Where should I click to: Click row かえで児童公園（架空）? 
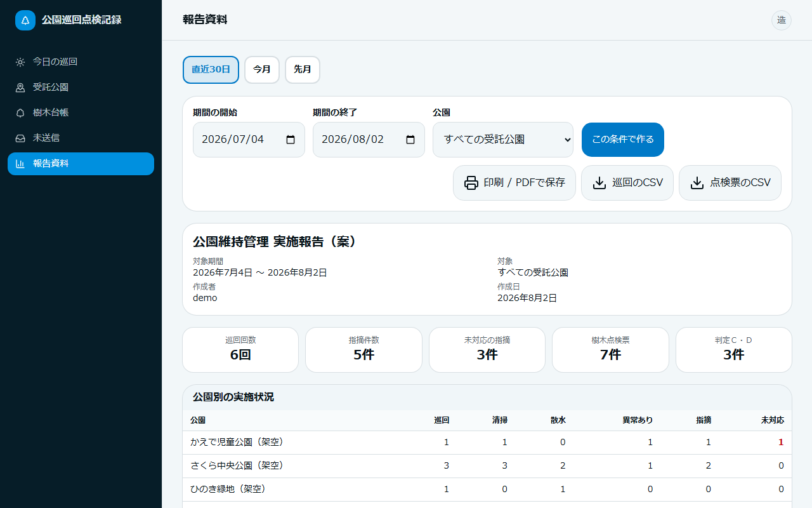(x=487, y=443)
